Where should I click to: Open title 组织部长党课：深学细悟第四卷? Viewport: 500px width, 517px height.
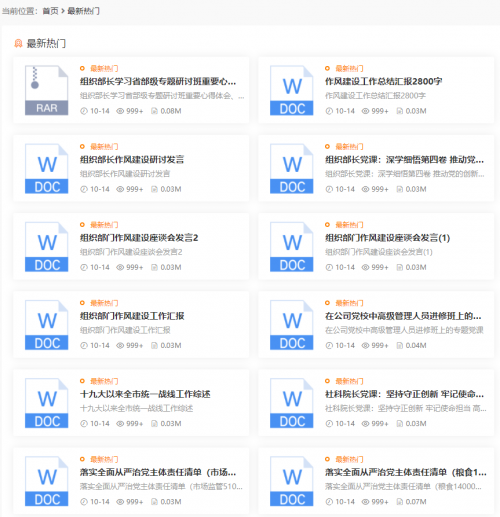(x=404, y=160)
